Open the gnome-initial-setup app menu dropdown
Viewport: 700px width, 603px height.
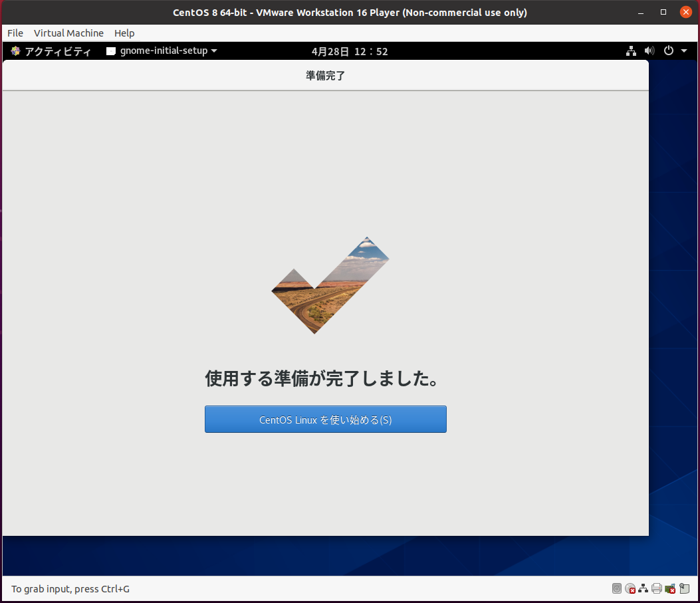[162, 51]
